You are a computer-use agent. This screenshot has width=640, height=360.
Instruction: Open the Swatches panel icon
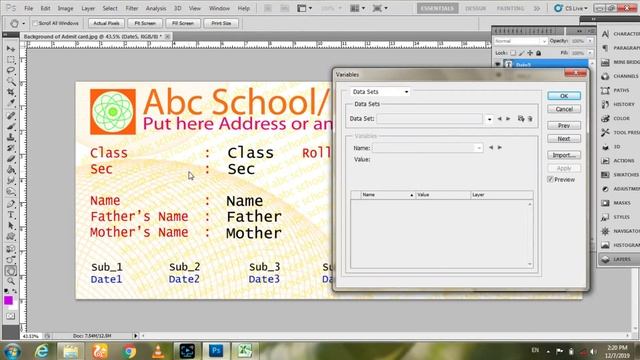(605, 175)
